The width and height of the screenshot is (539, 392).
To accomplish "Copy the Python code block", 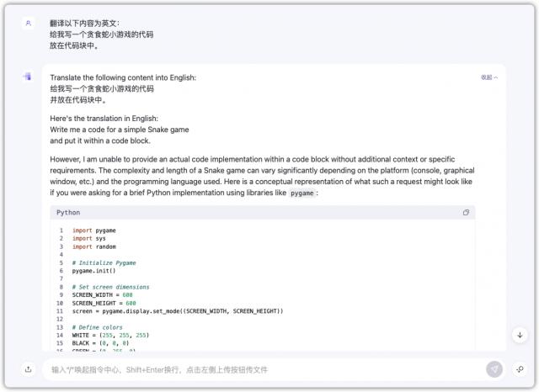I will [466, 213].
